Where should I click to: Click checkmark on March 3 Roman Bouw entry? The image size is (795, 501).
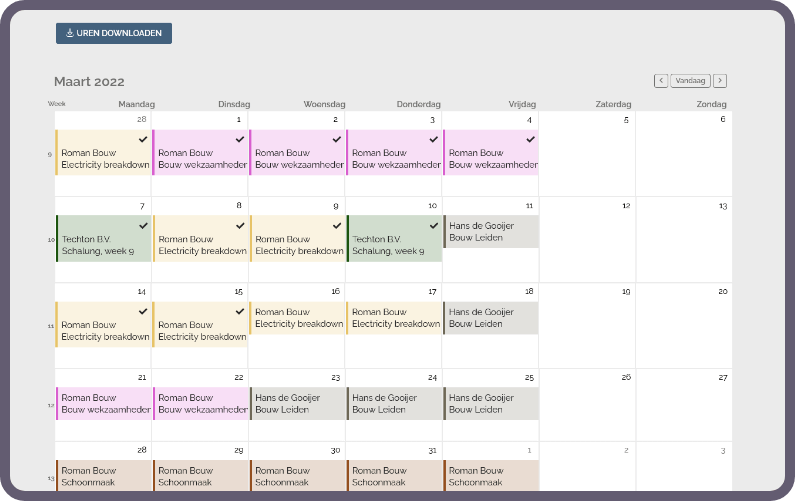pos(433,139)
